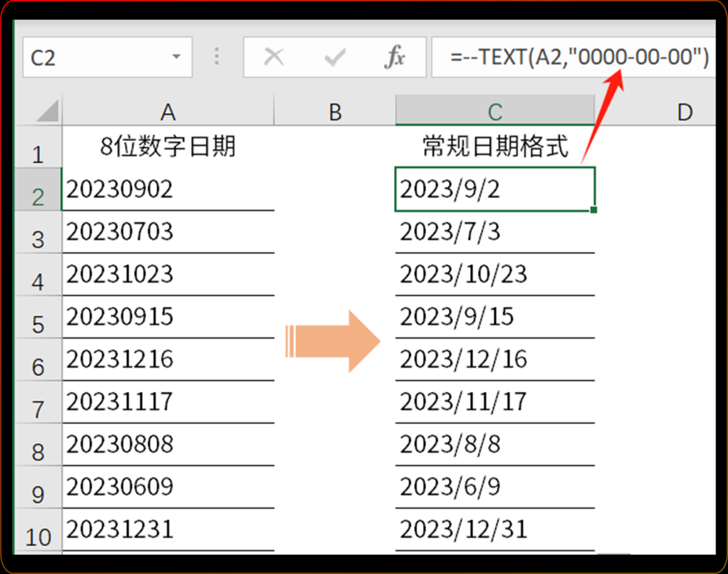Select cell showing 2023/9/2

pyautogui.click(x=495, y=189)
